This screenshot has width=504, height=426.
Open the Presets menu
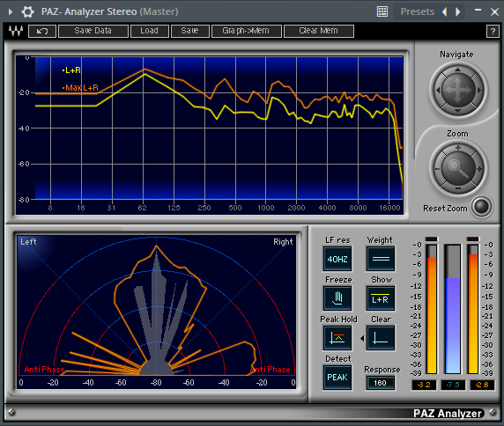(x=418, y=11)
